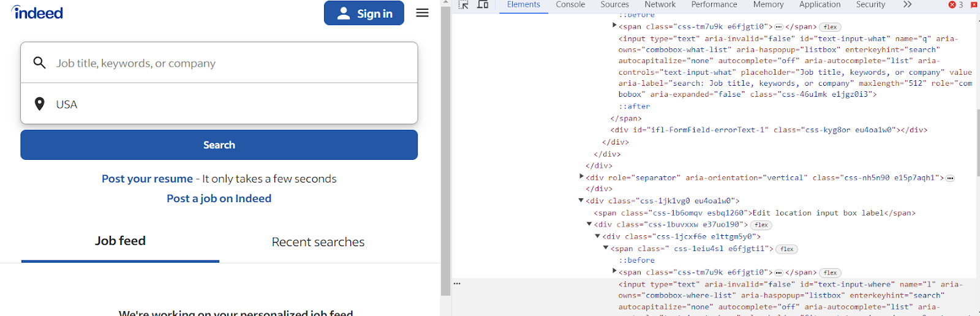Open the Post a job on Indeed link
The height and width of the screenshot is (316, 980).
coord(219,198)
